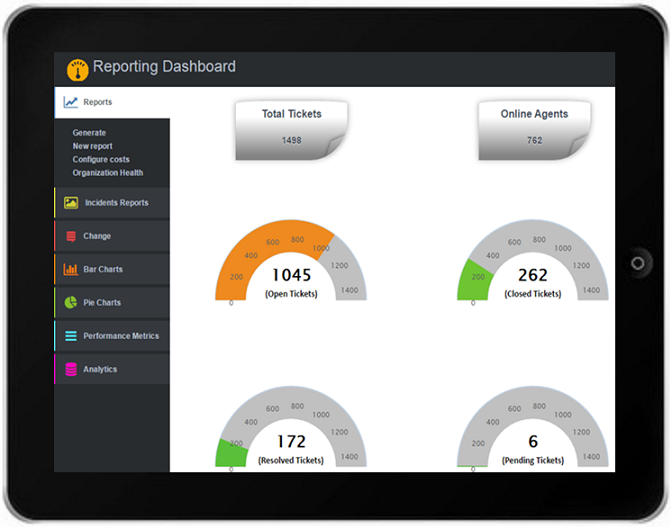Click the Resolved Tickets gauge showing 172
This screenshot has width=671, height=527.
291,430
